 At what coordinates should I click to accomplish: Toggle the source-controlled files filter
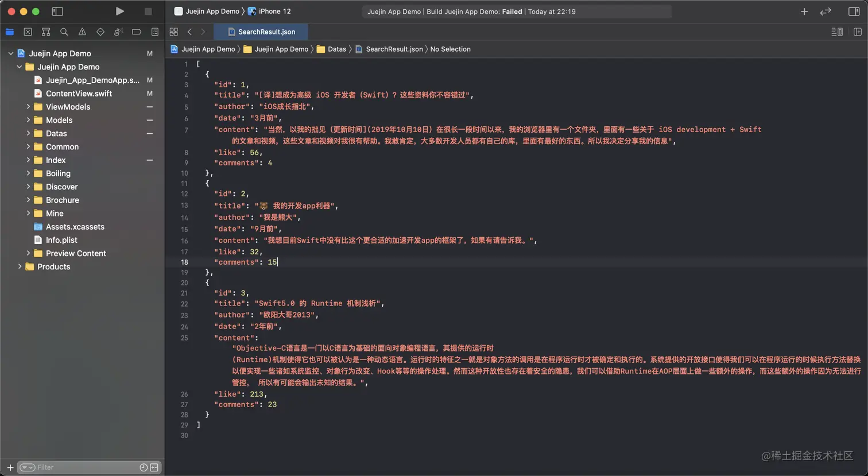[x=154, y=467]
